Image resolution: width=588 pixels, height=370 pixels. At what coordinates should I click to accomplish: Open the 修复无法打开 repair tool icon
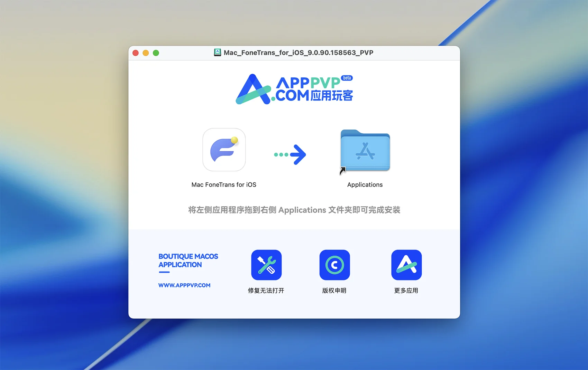click(x=266, y=265)
